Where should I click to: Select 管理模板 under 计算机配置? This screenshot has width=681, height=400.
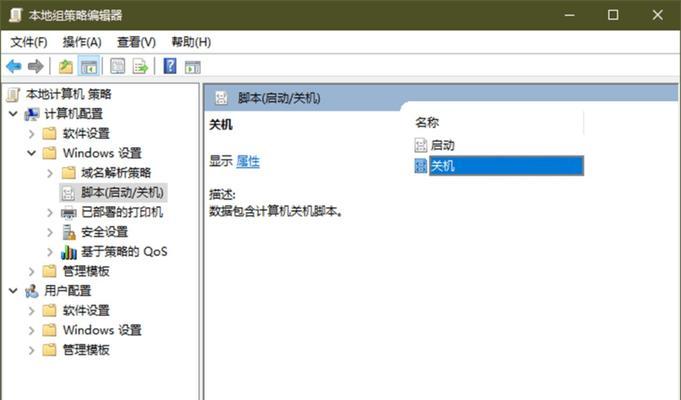[86, 271]
